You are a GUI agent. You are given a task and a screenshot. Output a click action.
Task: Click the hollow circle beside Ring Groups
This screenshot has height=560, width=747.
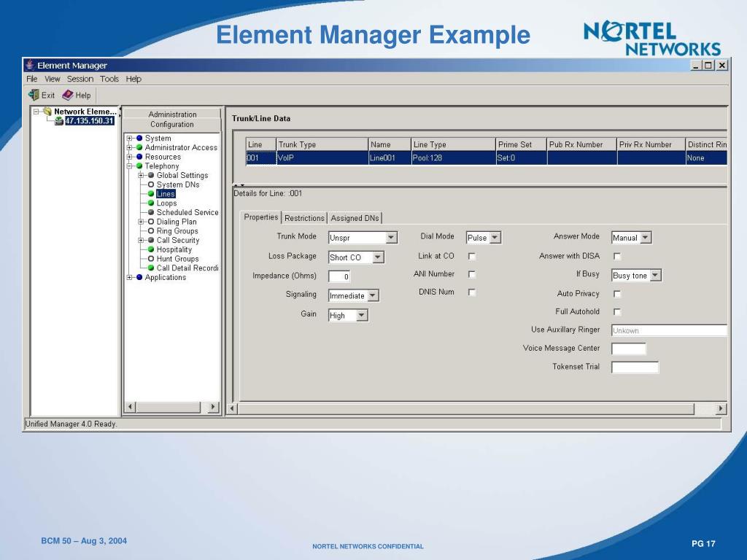click(x=151, y=231)
